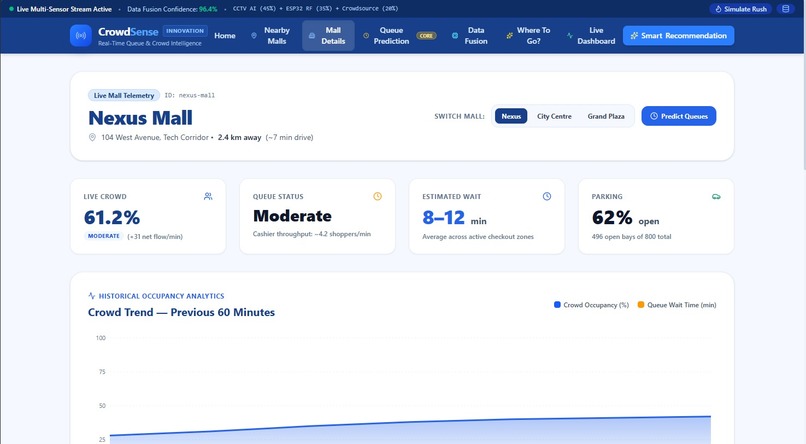The height and width of the screenshot is (444, 806).
Task: Click the Simulate Rush button
Action: point(741,9)
